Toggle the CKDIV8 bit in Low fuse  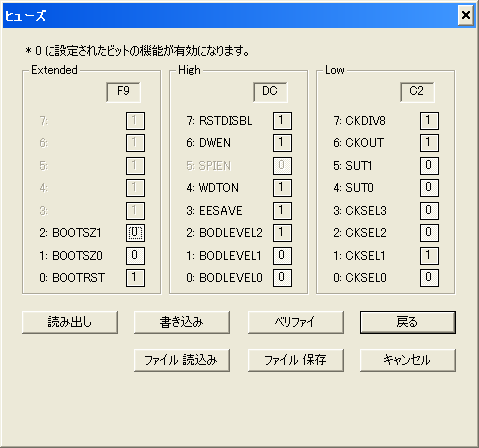pyautogui.click(x=429, y=120)
